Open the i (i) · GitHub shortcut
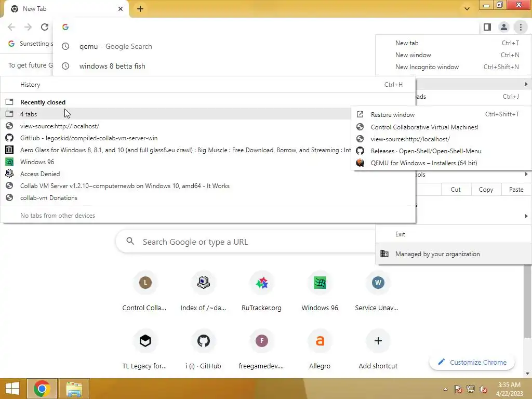The height and width of the screenshot is (399, 532). [203, 350]
